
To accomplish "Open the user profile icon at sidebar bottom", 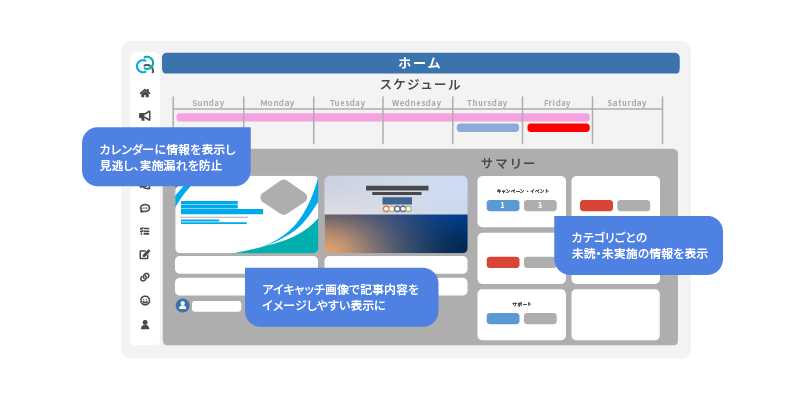I will 145,324.
